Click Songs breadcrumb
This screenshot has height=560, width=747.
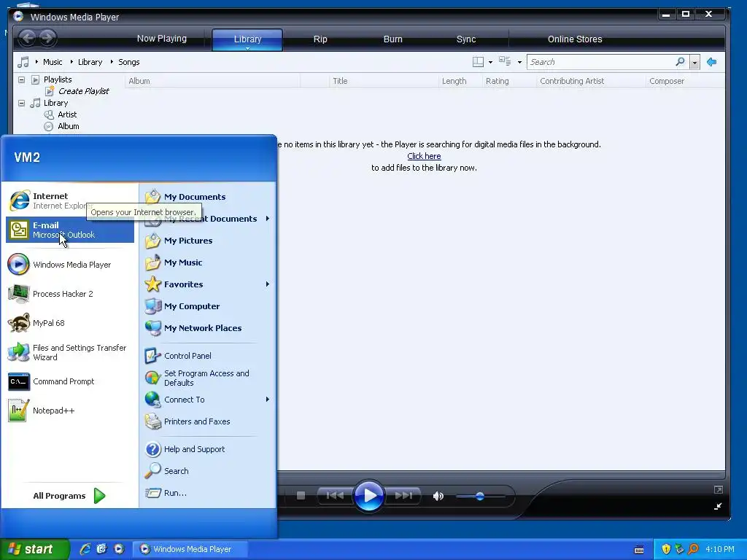point(128,62)
